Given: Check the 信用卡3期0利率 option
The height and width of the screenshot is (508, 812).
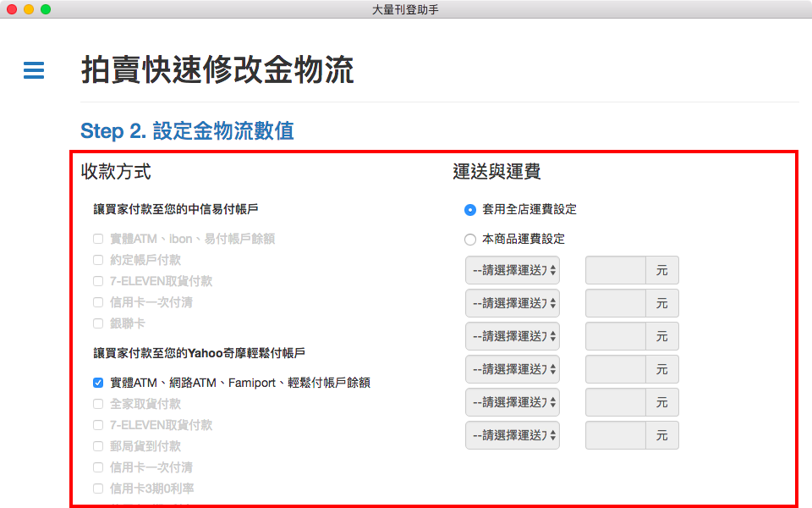Looking at the screenshot, I should (98, 489).
